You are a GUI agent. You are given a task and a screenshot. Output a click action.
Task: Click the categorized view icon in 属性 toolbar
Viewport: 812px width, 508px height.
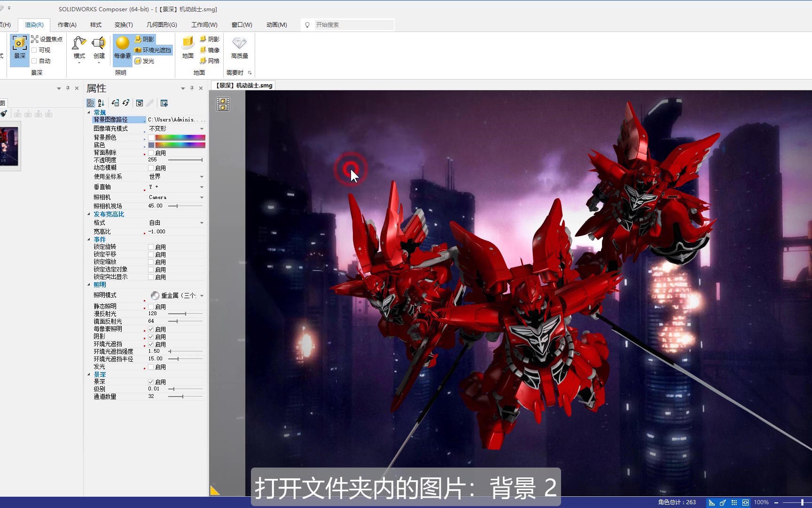(91, 103)
